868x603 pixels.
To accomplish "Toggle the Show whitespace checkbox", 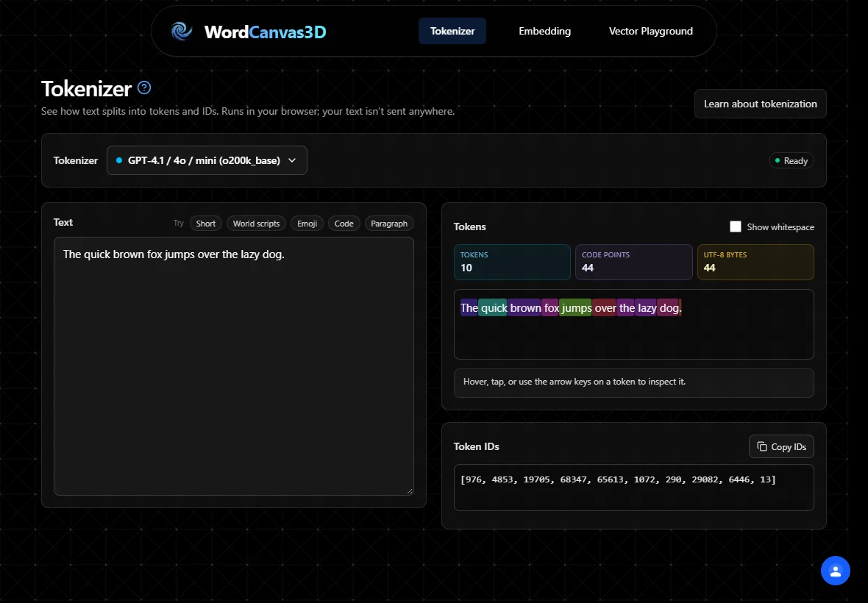I will [735, 226].
